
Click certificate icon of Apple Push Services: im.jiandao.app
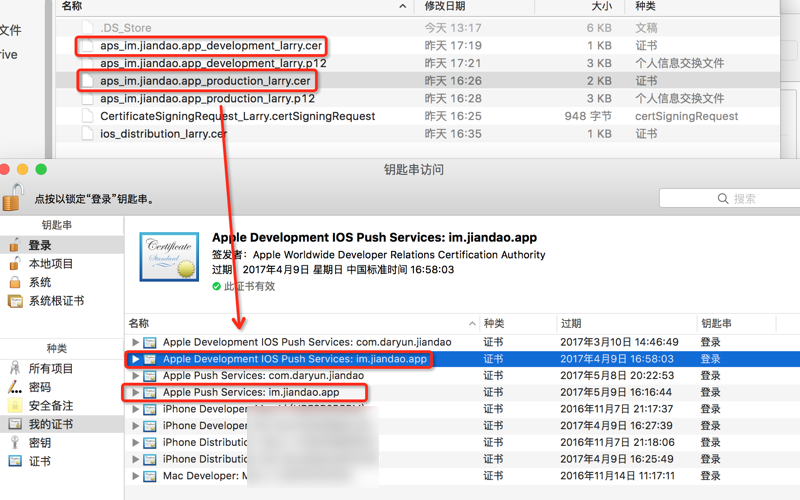click(x=150, y=393)
